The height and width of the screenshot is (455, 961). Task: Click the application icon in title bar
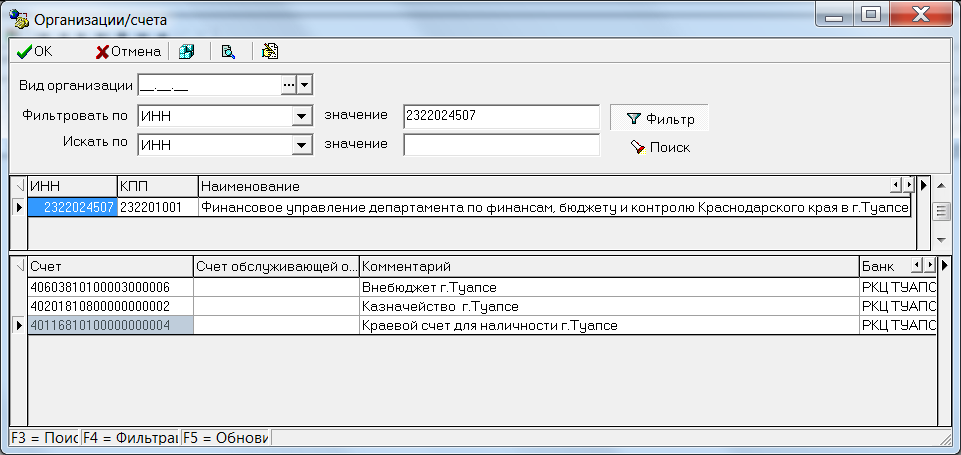[17, 17]
